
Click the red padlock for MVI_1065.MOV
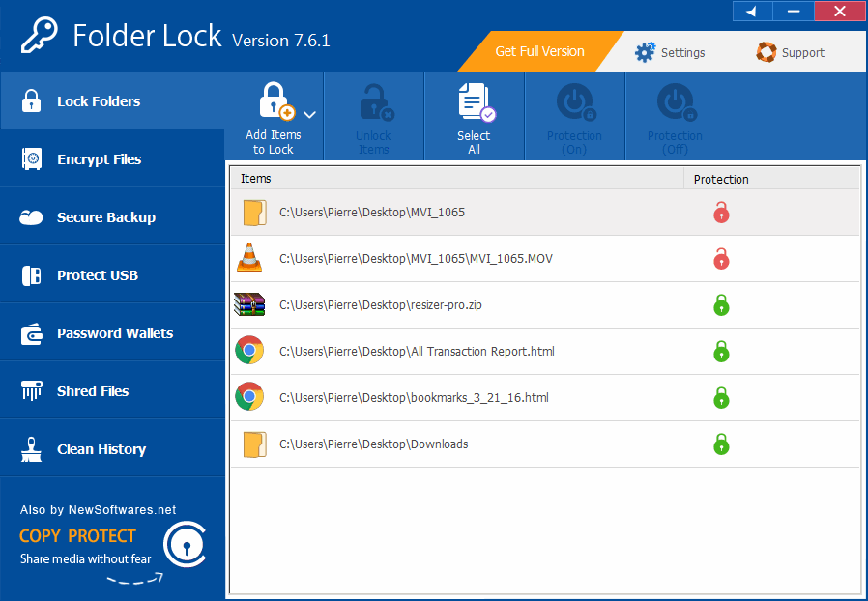coord(721,258)
